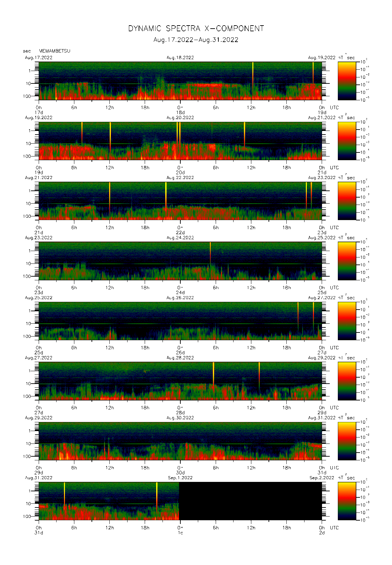
Task: Click color scale bar beside Aug.23–25 panel
Action: pos(347,261)
